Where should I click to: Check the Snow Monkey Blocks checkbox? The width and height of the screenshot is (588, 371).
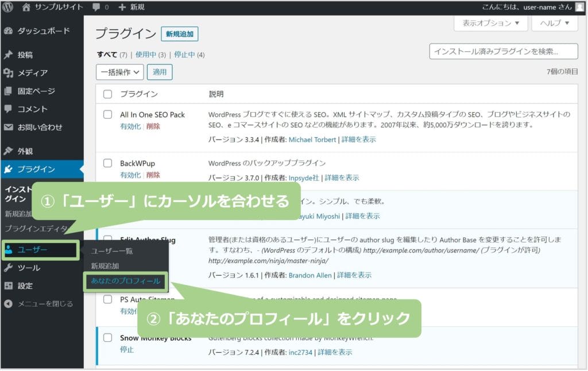coord(107,338)
